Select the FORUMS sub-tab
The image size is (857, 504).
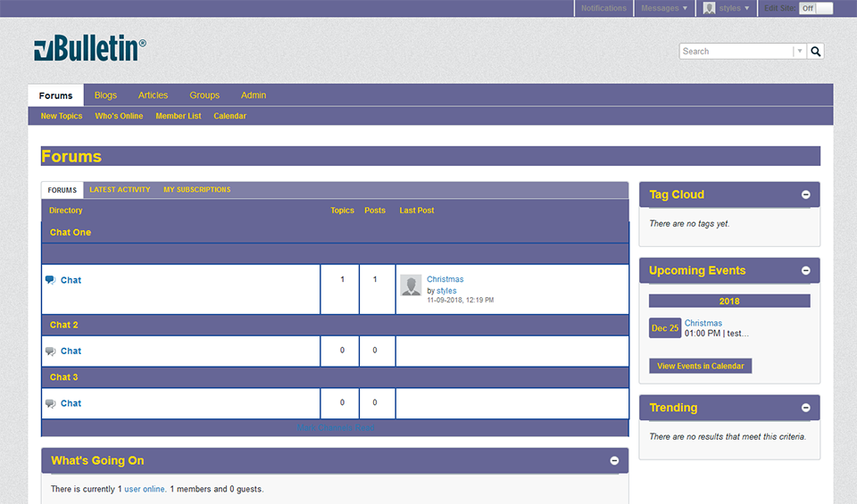pos(62,190)
